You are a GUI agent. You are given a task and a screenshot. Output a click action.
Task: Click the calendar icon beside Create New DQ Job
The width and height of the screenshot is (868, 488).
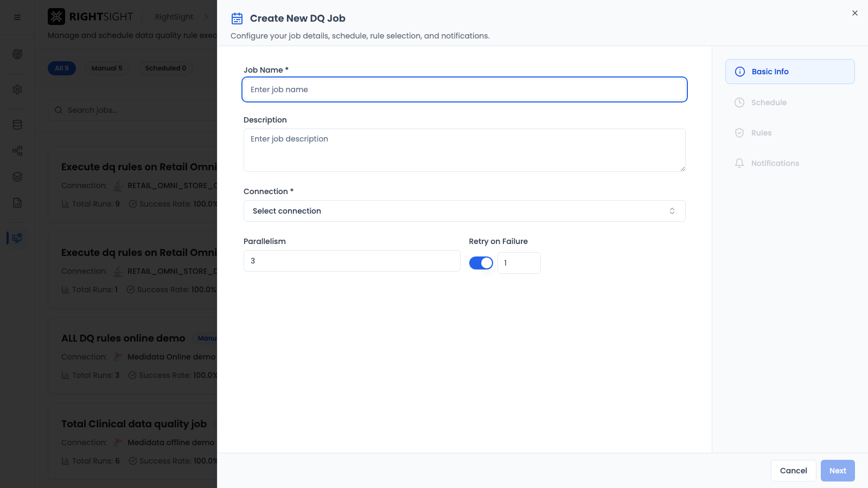[237, 18]
